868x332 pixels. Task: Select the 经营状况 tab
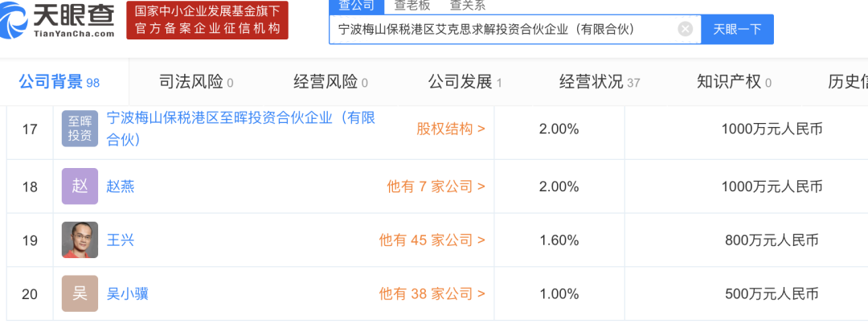pyautogui.click(x=599, y=82)
